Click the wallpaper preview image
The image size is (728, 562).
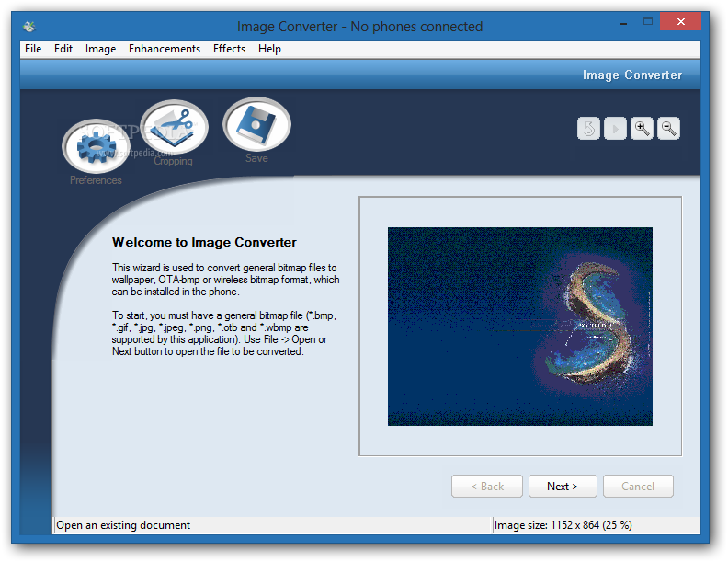pos(520,326)
